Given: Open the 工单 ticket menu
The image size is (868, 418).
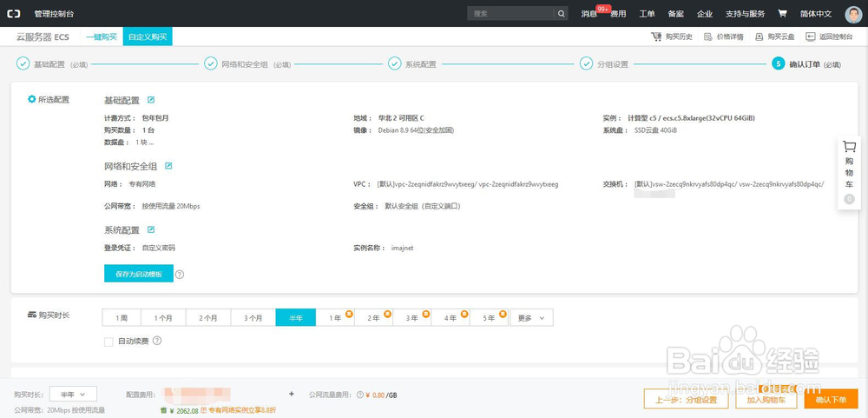Looking at the screenshot, I should click(648, 14).
